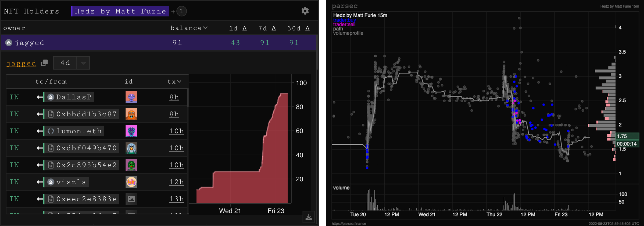Viewport: 644px width, 226px height.
Task: Select the Hedz by Matt Furie tab
Action: [120, 11]
